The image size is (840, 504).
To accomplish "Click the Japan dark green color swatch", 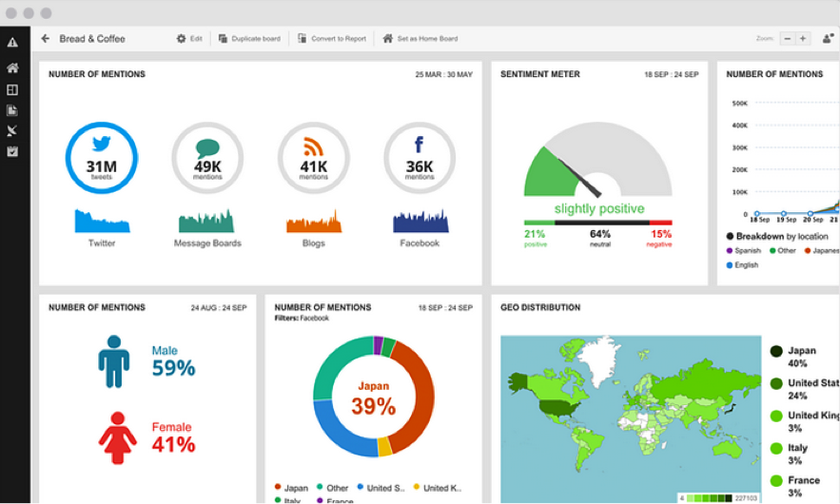I will [x=776, y=351].
